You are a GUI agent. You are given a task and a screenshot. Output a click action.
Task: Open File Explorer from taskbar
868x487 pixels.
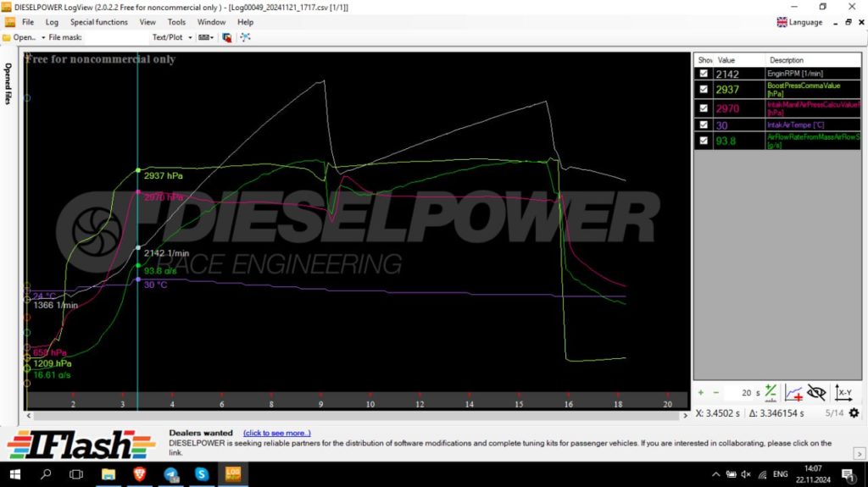pyautogui.click(x=108, y=474)
